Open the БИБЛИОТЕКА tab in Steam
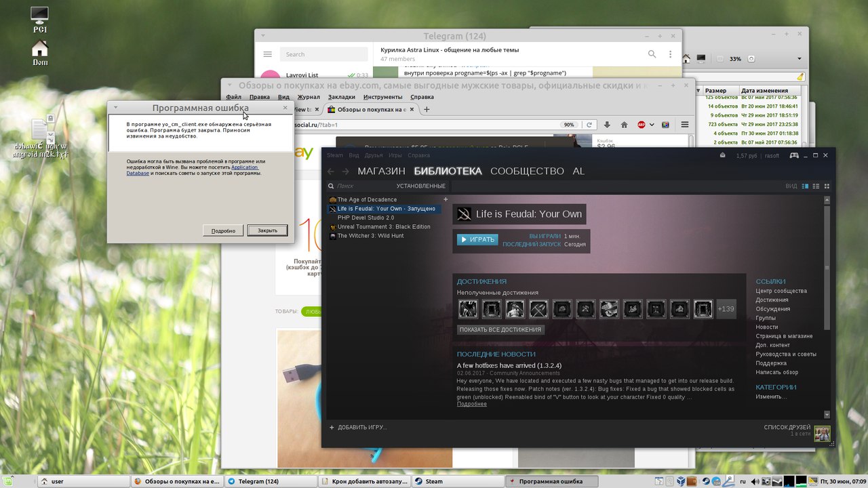868x488 pixels. (448, 171)
